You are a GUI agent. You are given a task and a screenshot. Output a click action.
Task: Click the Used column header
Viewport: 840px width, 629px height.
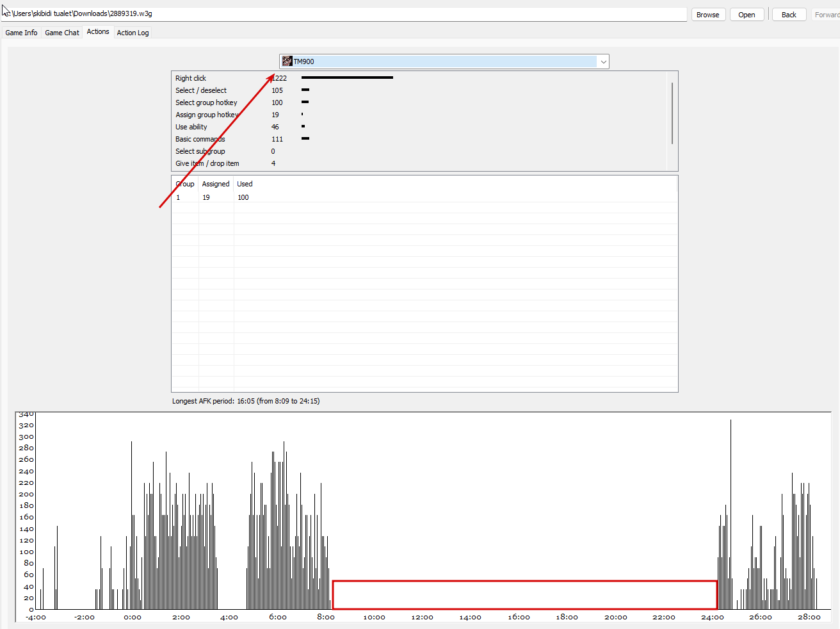(x=245, y=184)
